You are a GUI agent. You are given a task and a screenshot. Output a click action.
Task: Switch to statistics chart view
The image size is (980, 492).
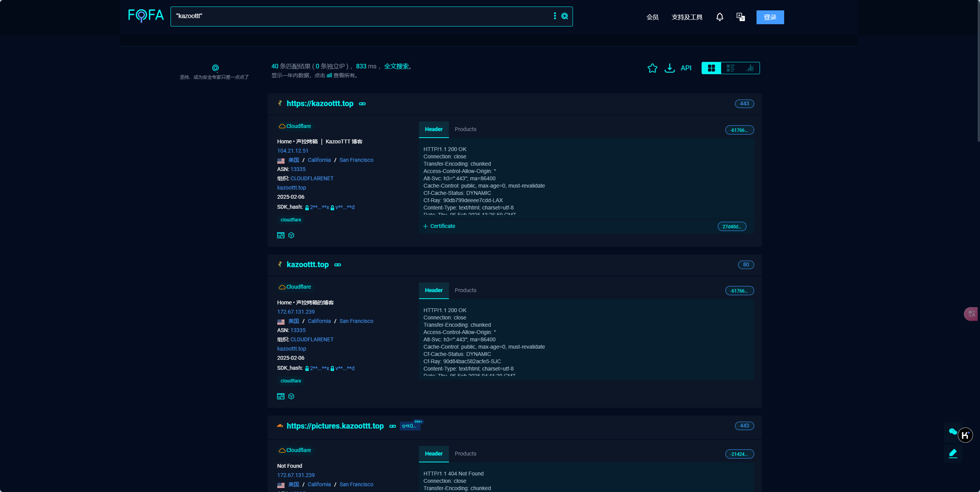click(x=750, y=68)
